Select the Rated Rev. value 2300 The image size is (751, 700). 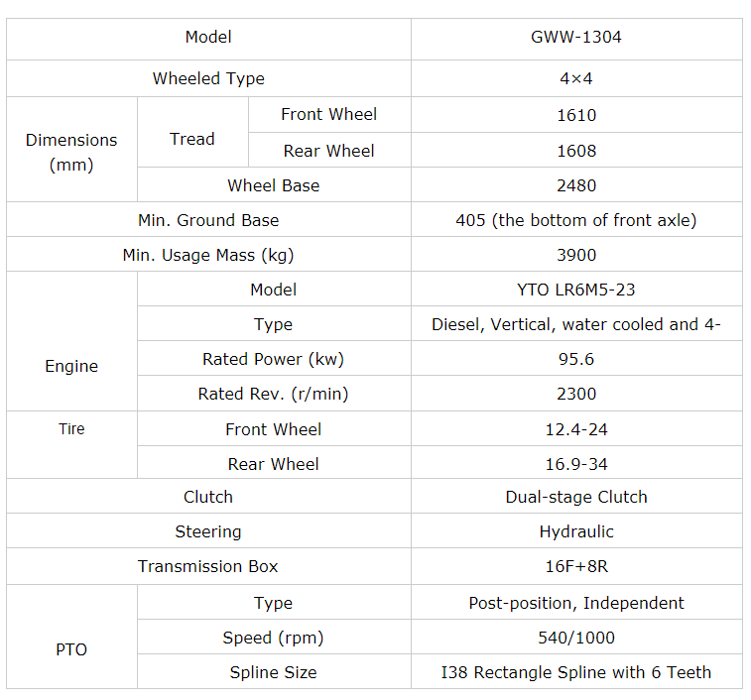(575, 394)
